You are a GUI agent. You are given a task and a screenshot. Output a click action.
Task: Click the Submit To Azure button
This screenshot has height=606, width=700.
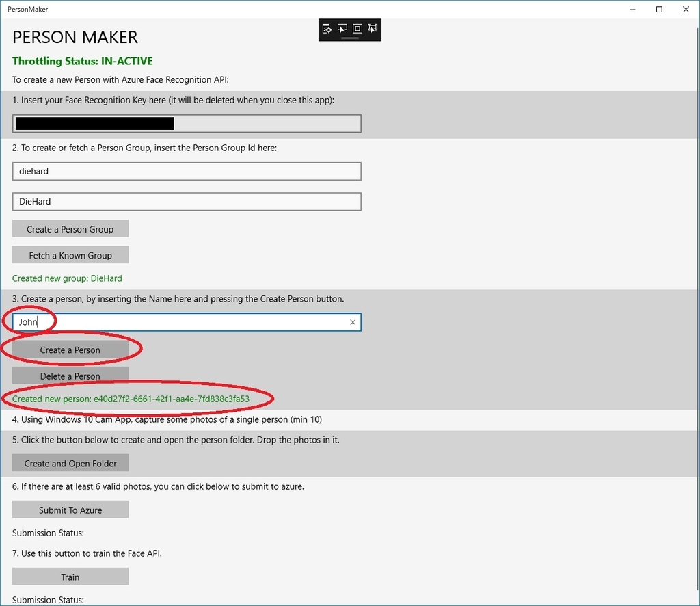[70, 510]
